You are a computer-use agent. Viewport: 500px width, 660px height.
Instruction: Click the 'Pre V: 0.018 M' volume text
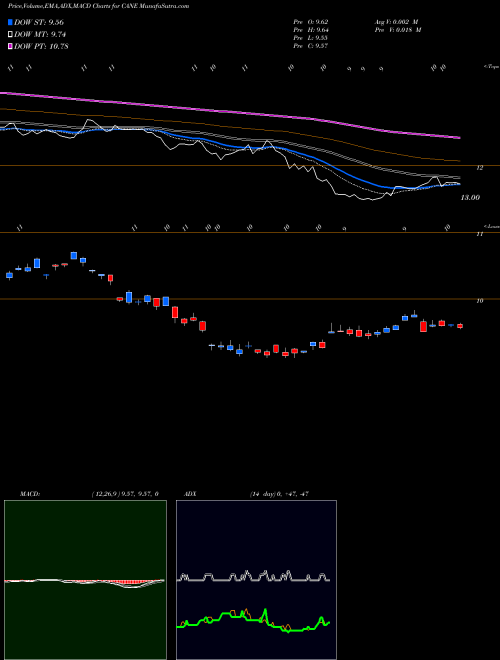(x=398, y=30)
